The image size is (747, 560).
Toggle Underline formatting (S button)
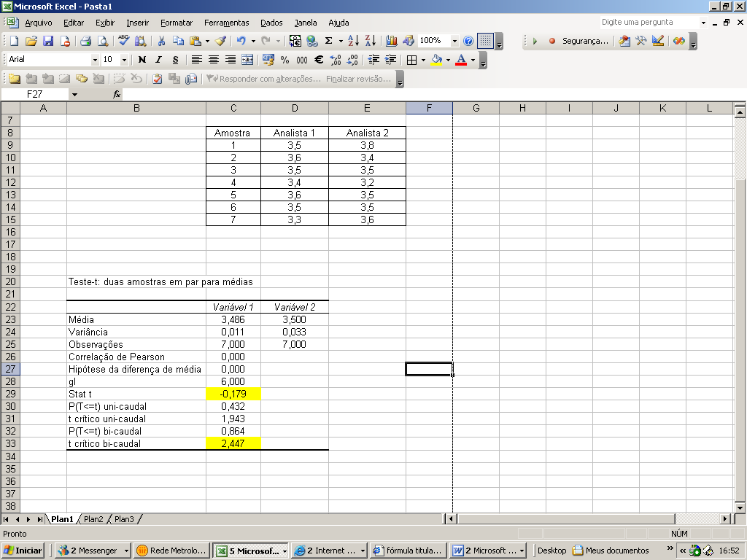175,60
